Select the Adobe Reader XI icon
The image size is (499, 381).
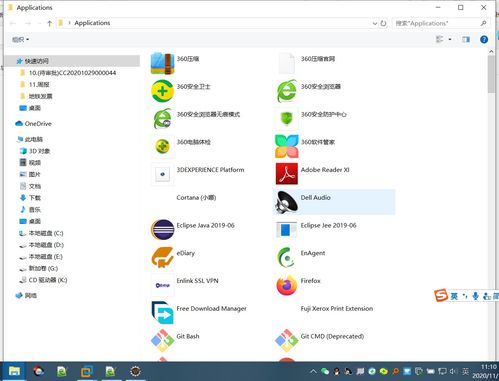287,174
